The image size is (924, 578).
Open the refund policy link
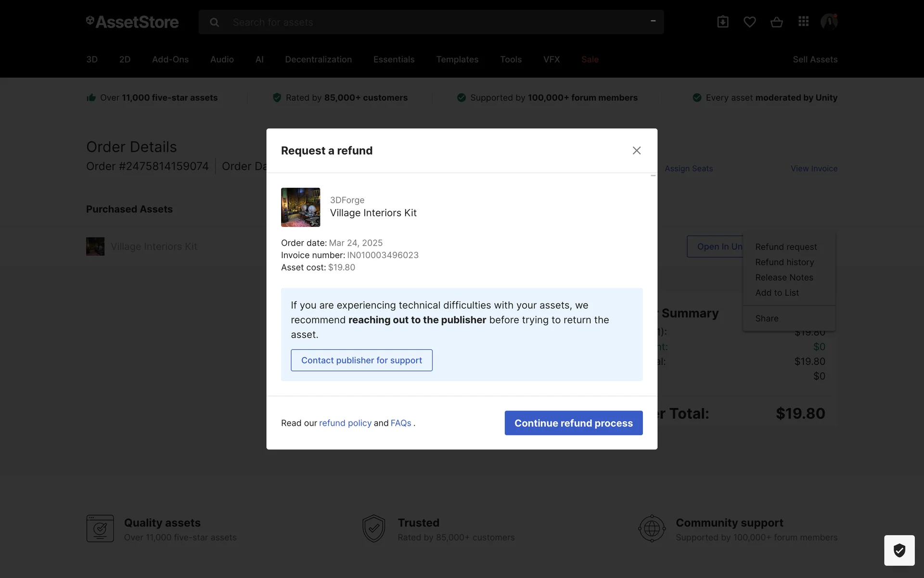[345, 423]
